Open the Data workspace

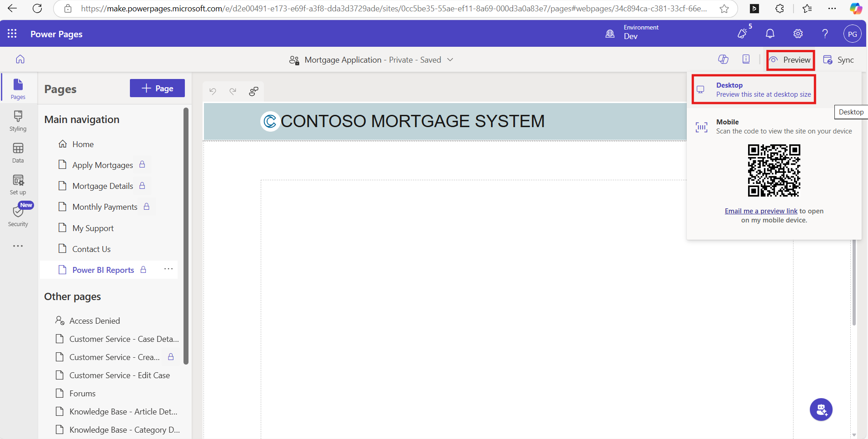coord(18,153)
